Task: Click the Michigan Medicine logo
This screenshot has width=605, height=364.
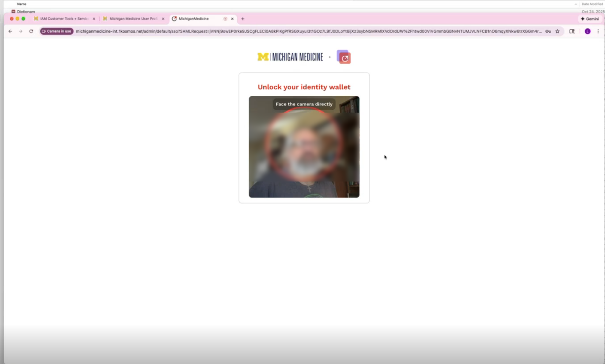Action: coord(290,57)
